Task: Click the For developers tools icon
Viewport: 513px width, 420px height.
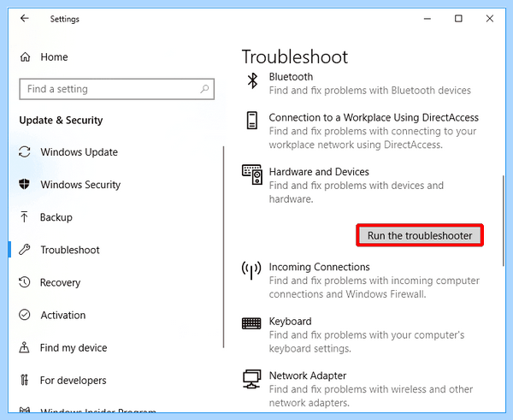Action: pos(24,380)
